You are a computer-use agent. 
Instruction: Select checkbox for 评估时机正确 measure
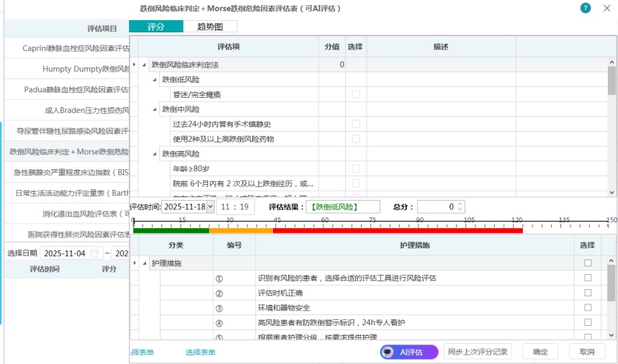(x=588, y=293)
